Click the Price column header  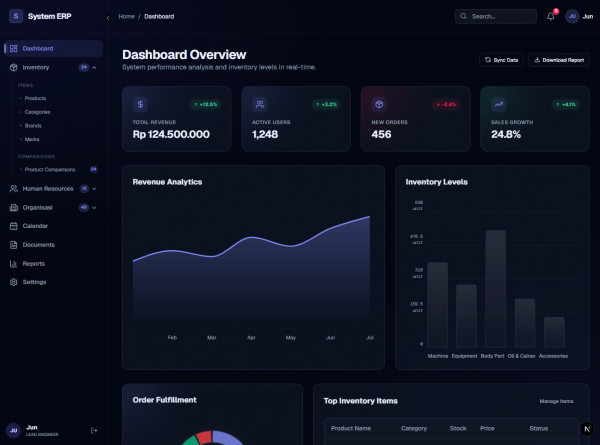487,429
